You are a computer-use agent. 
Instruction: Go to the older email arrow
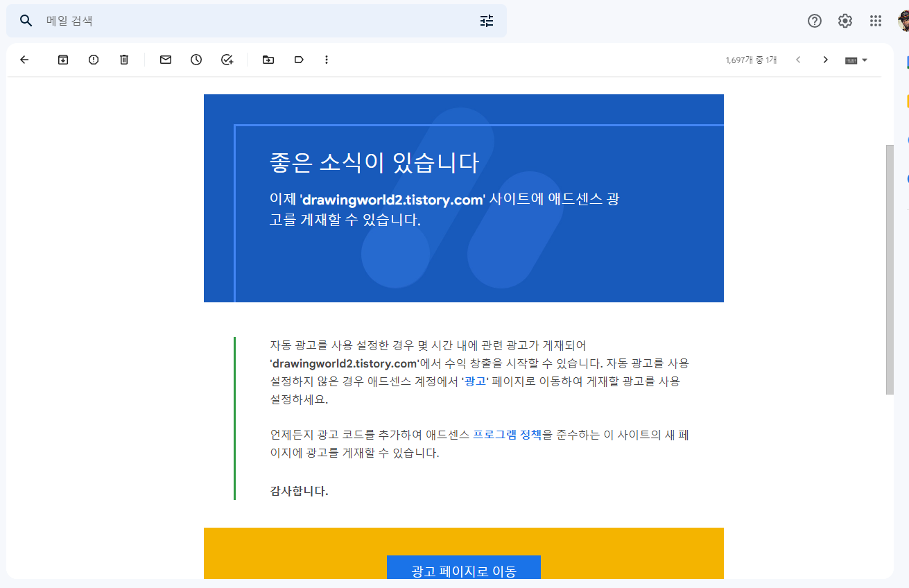(825, 60)
